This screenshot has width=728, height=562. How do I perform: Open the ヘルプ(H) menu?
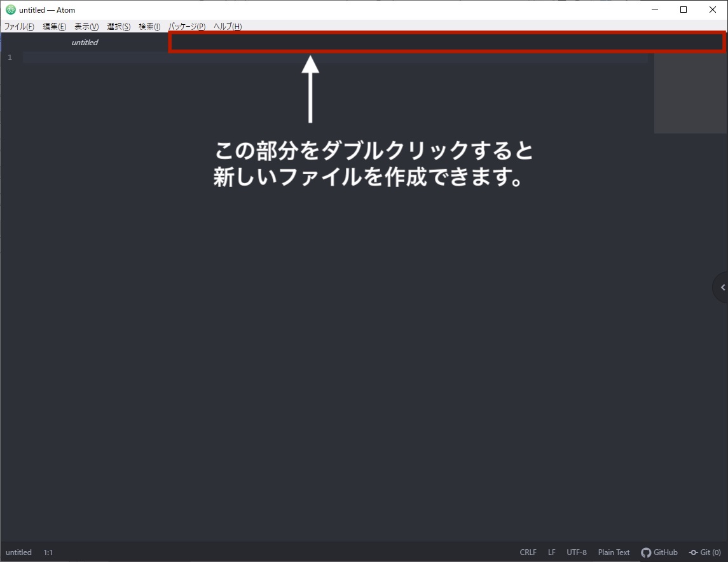(228, 27)
